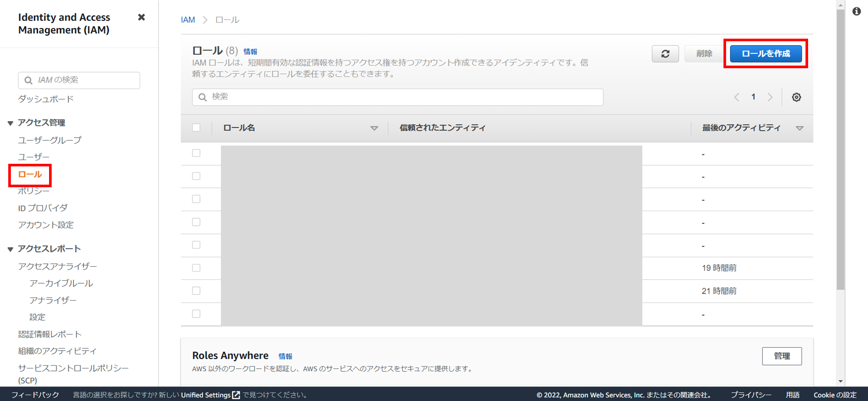Click the ロールを作成 button

coord(766,53)
